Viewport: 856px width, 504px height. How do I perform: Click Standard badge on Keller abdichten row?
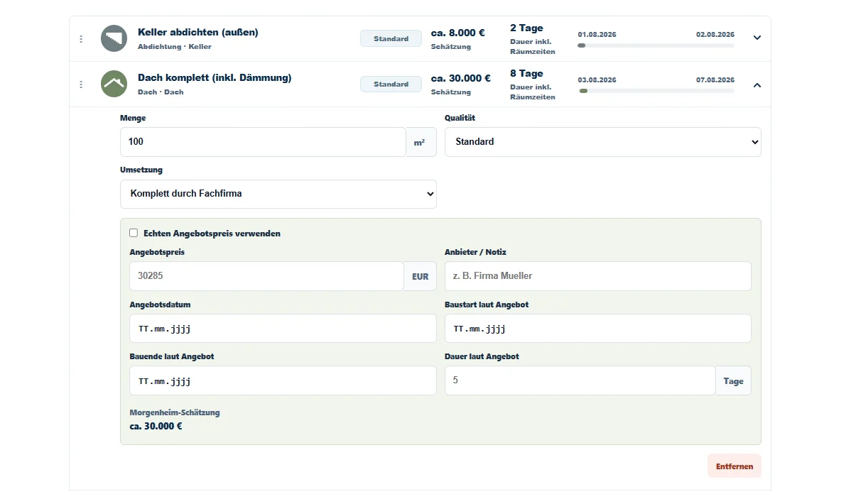point(391,39)
